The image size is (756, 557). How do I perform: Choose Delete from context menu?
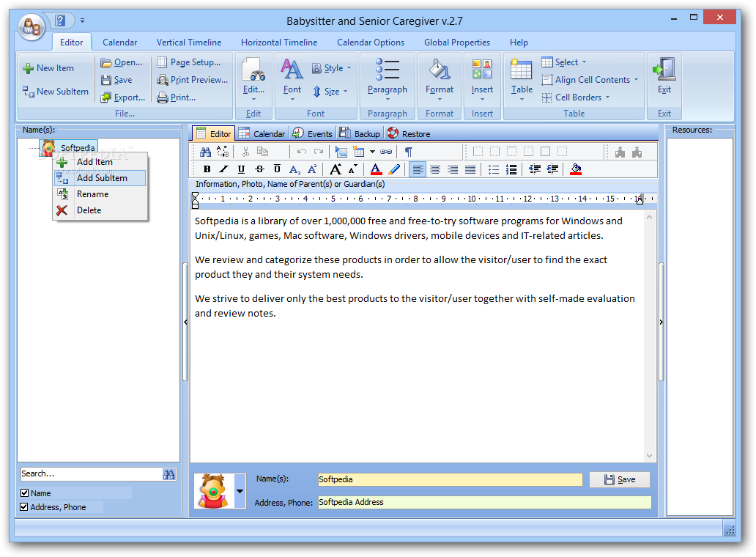point(100,210)
